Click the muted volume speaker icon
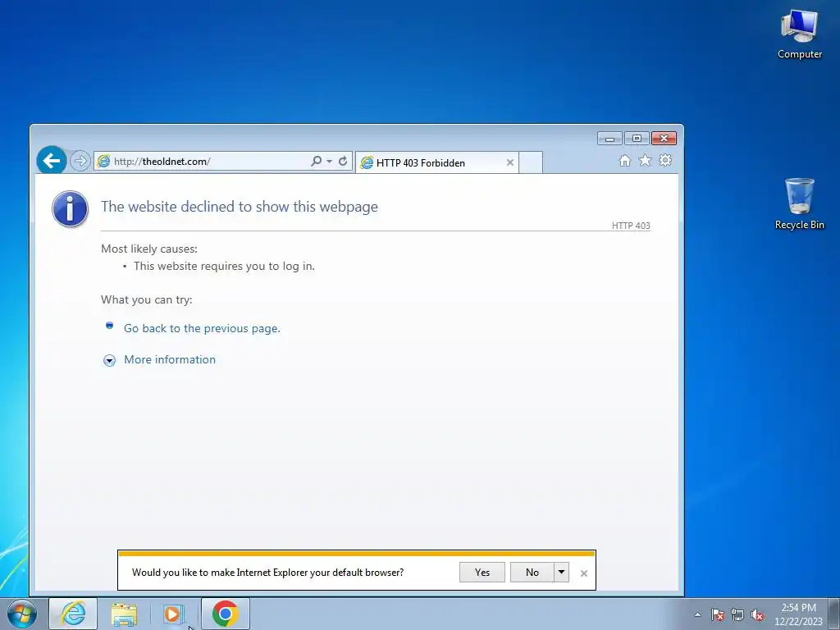 757,614
